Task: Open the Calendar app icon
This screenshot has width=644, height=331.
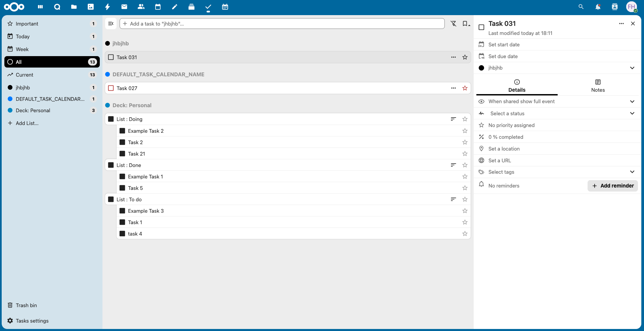Action: 158,7
